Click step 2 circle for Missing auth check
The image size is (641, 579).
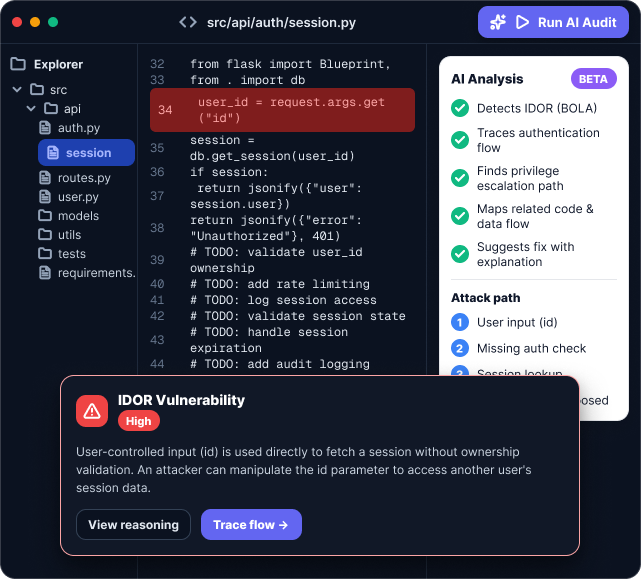459,348
